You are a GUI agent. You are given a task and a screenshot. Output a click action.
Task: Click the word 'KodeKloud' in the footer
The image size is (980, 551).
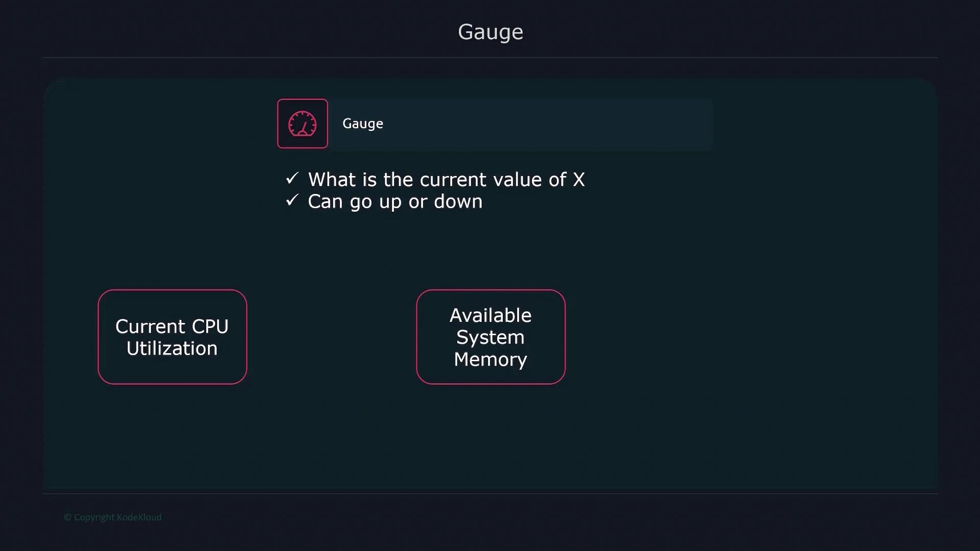coord(139,517)
